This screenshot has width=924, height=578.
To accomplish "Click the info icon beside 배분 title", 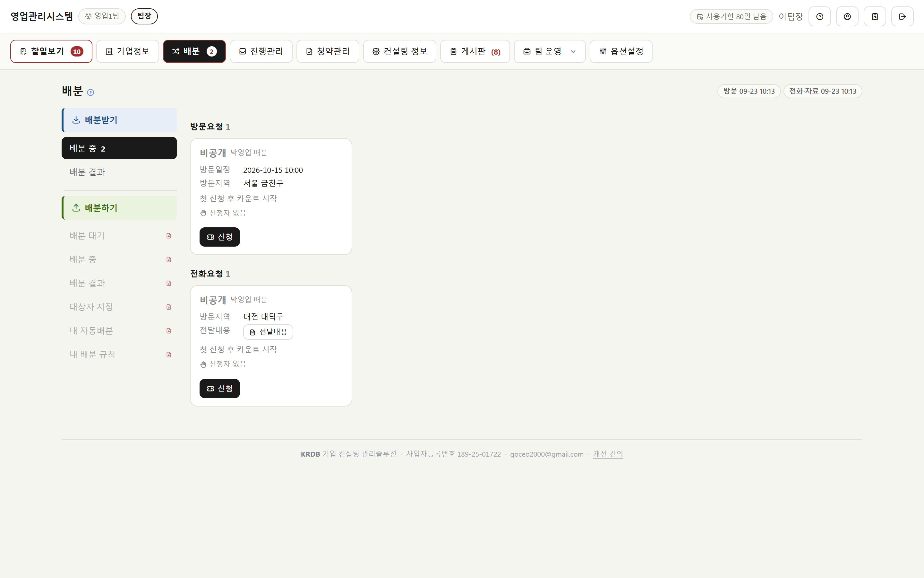I will (90, 92).
